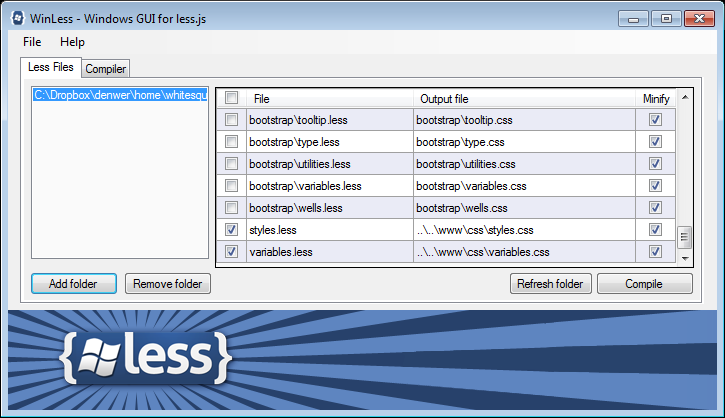Click the file list scroll up arrow

685,97
